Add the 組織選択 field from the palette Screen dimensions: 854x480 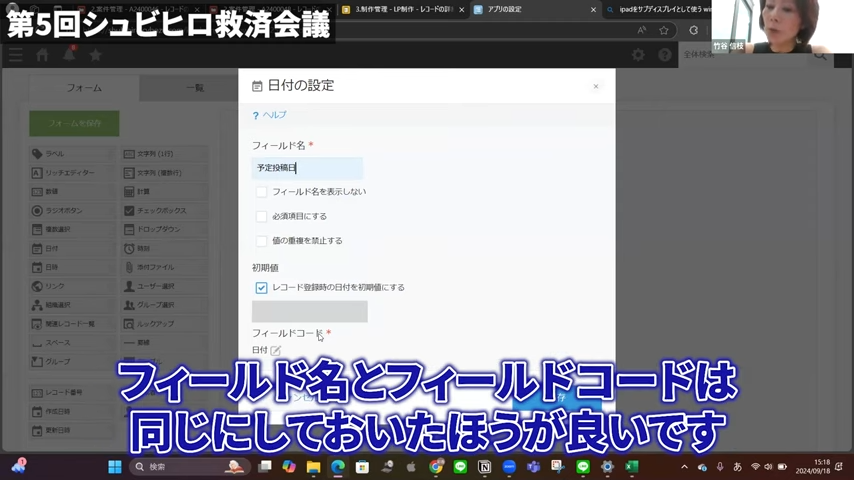[72, 305]
